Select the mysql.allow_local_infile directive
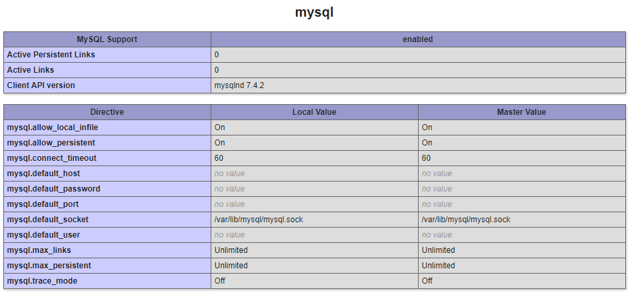Screen dimensions: 644x299 53,127
